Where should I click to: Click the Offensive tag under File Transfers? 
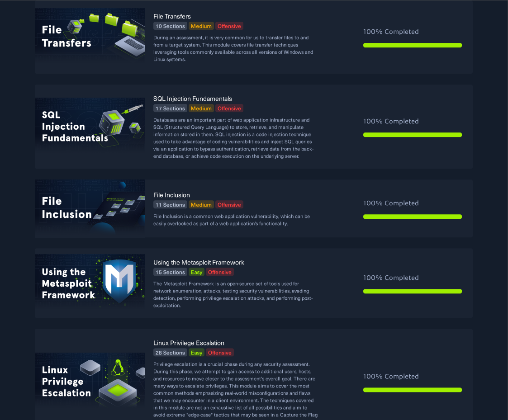pyautogui.click(x=229, y=26)
